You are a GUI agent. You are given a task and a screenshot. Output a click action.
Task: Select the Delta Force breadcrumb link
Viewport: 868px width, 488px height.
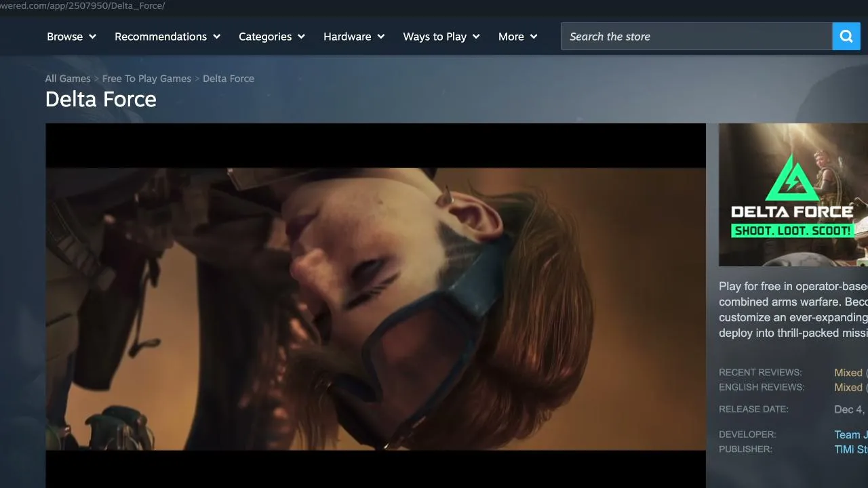229,79
